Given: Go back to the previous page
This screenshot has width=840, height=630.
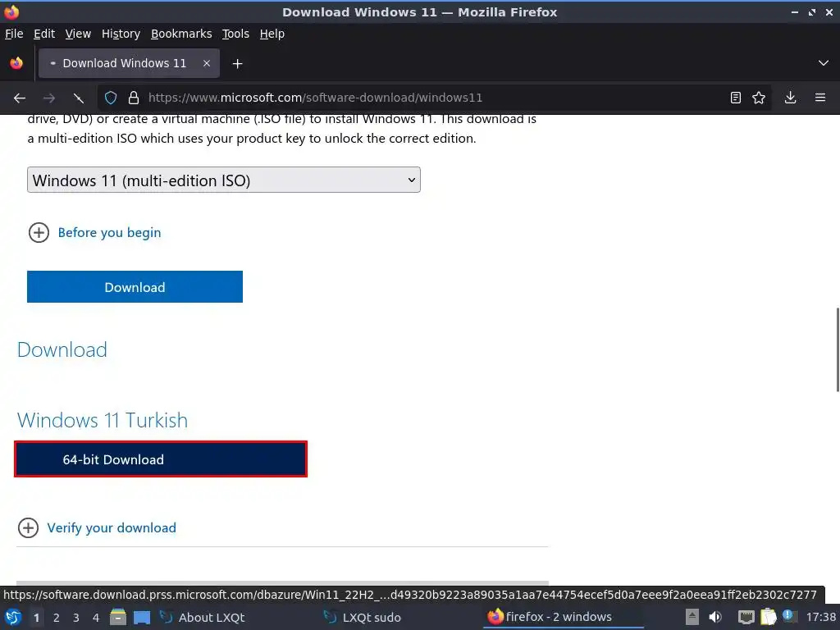Looking at the screenshot, I should 20,98.
